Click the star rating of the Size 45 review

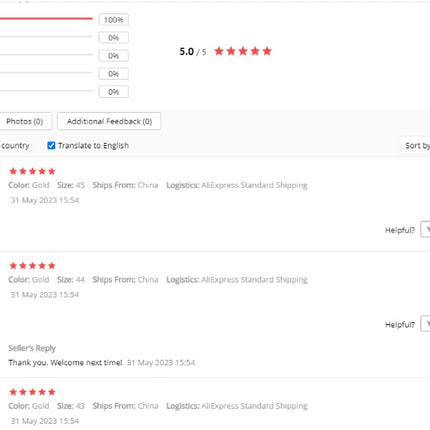tap(32, 171)
